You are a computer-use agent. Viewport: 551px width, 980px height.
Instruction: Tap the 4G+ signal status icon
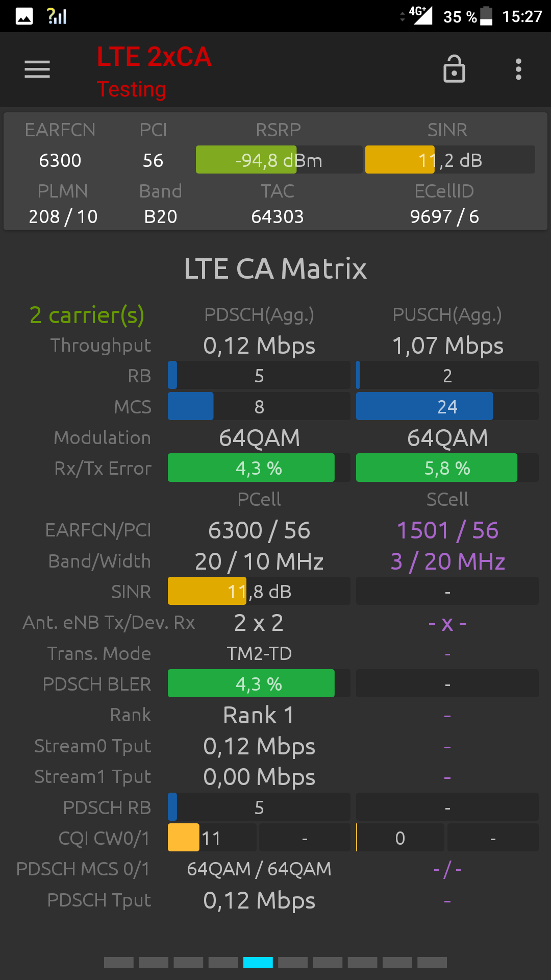pyautogui.click(x=420, y=15)
